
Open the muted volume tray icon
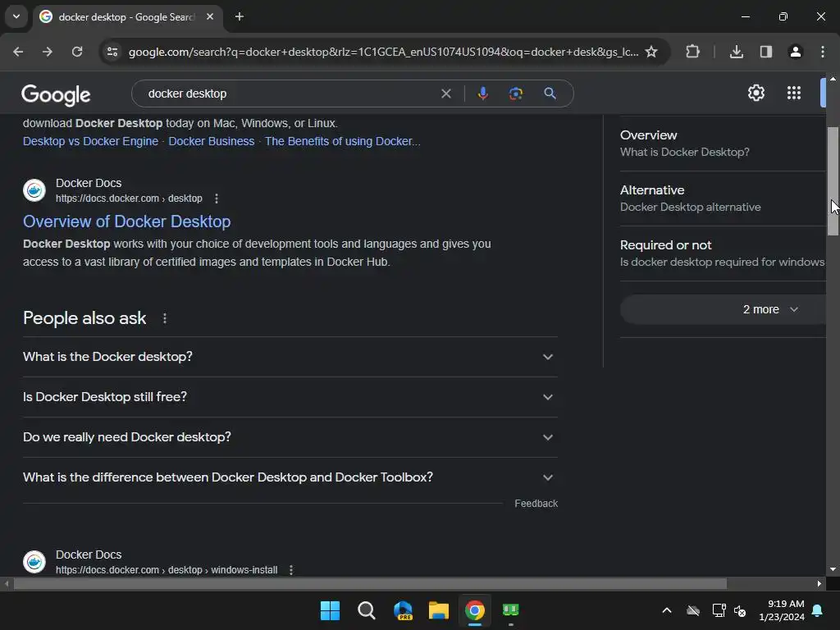click(x=740, y=610)
